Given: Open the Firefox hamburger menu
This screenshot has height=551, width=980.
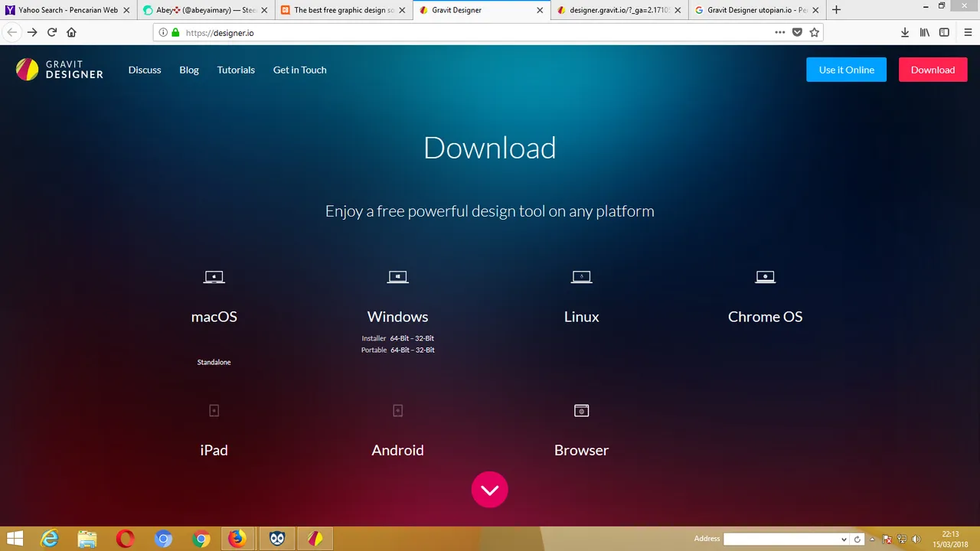Looking at the screenshot, I should (968, 32).
